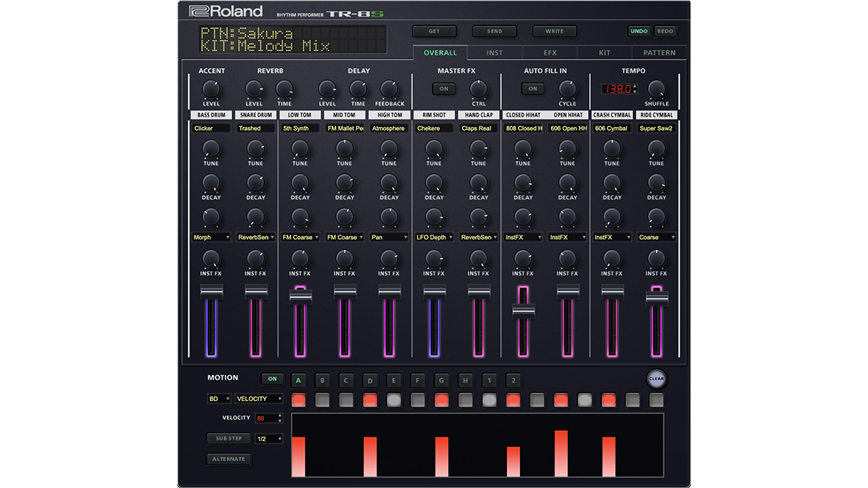Viewport: 868px width, 488px height.
Task: Click the Closed Hihat TUNE knob
Action: [523, 149]
